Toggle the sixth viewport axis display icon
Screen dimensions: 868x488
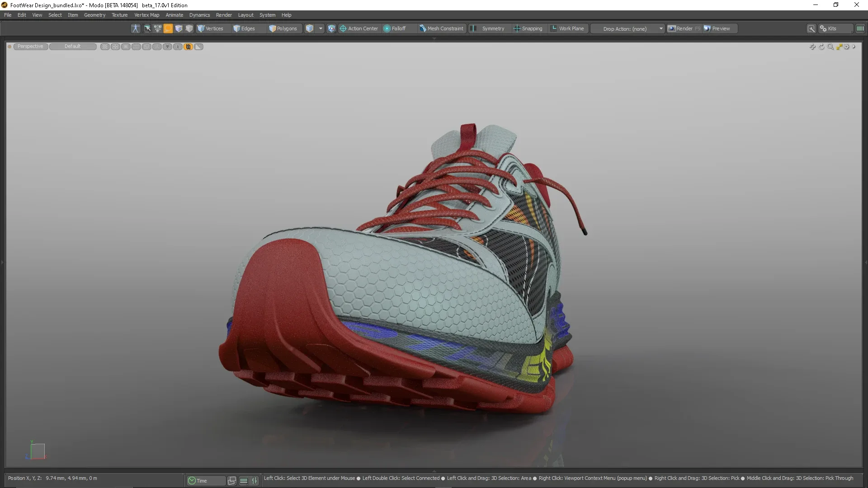(157, 47)
